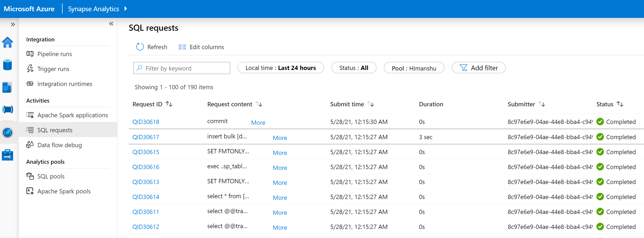Viewport: 644px width, 238px height.
Task: Open request QID30616
Action: click(x=146, y=167)
